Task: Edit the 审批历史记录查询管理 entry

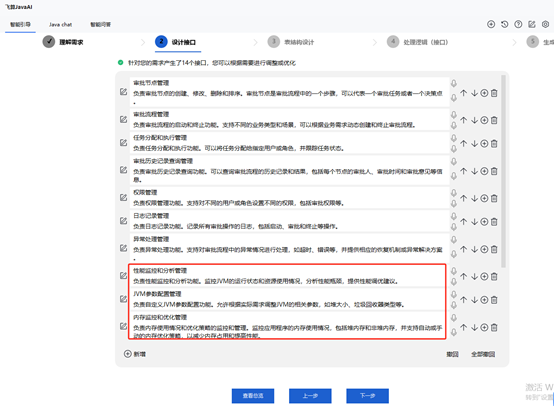Action: [123, 170]
